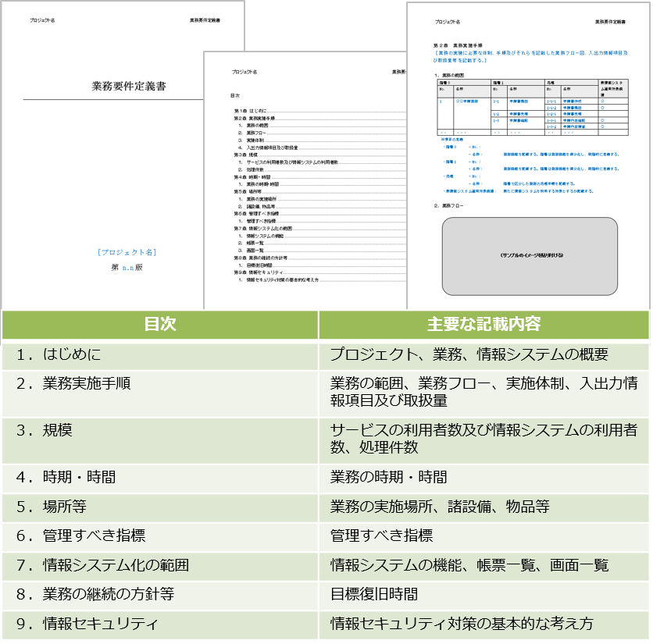Select the blue [プロジェクト名] text on cover
The width and height of the screenshot is (653, 644).
click(127, 252)
